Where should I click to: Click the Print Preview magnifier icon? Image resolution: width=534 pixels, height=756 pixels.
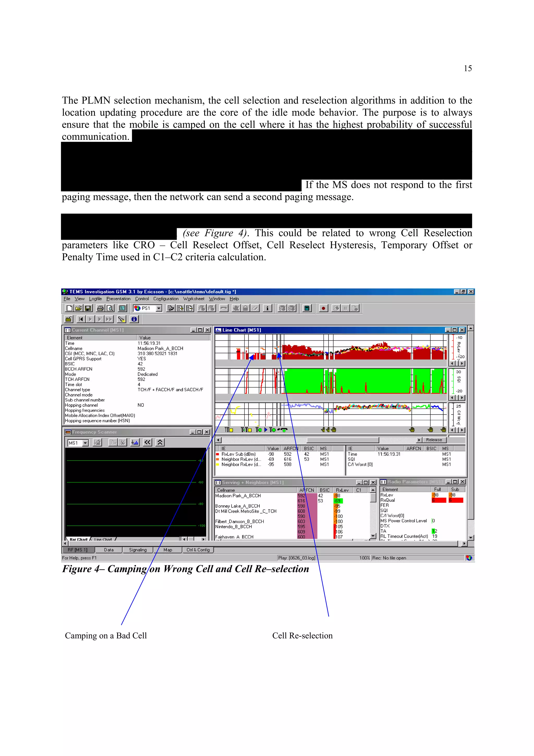tap(110, 308)
